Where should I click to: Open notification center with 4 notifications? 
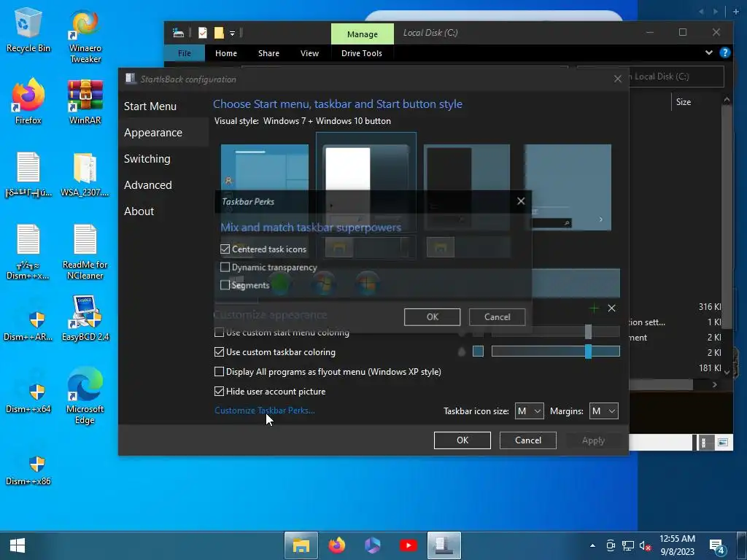point(717,546)
